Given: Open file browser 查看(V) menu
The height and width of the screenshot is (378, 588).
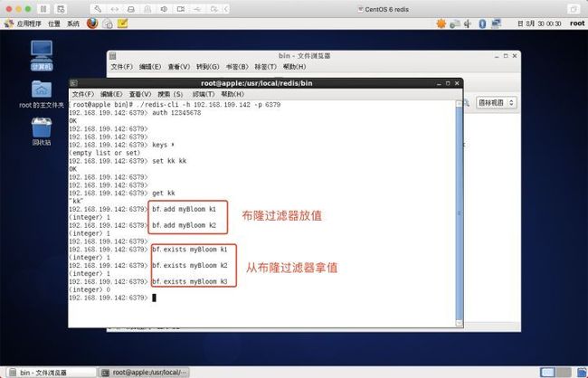Looking at the screenshot, I should click(x=178, y=67).
